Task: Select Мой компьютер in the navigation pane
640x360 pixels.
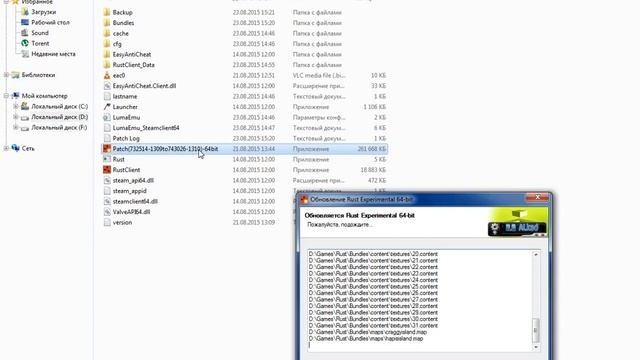Action: coord(44,96)
